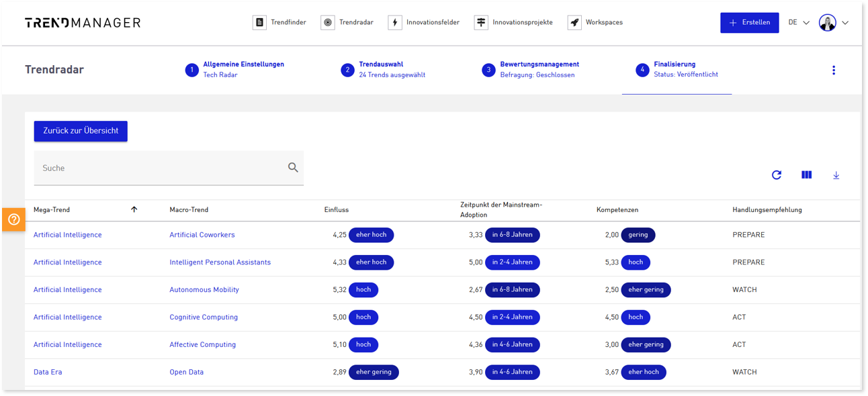Open the Cognitive Computing trend link
Screen dimensions: 868x396
click(x=204, y=317)
